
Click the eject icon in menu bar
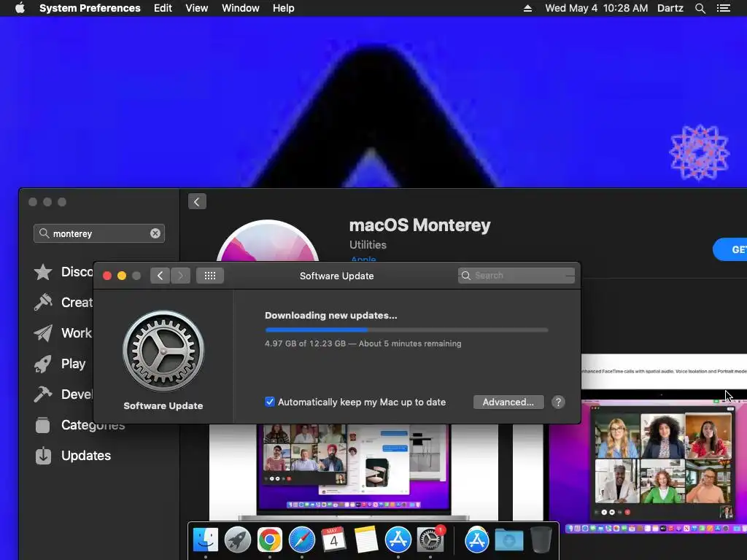pos(527,8)
